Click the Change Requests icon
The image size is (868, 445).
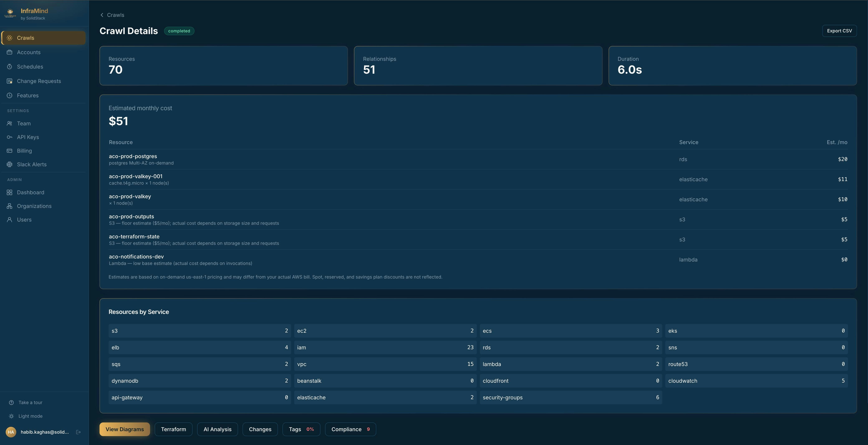[9, 81]
